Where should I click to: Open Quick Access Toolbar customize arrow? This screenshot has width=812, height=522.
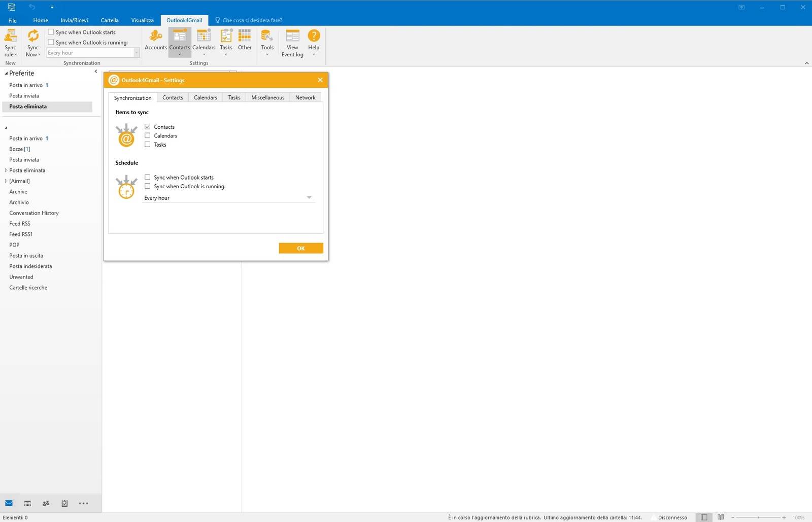(52, 7)
